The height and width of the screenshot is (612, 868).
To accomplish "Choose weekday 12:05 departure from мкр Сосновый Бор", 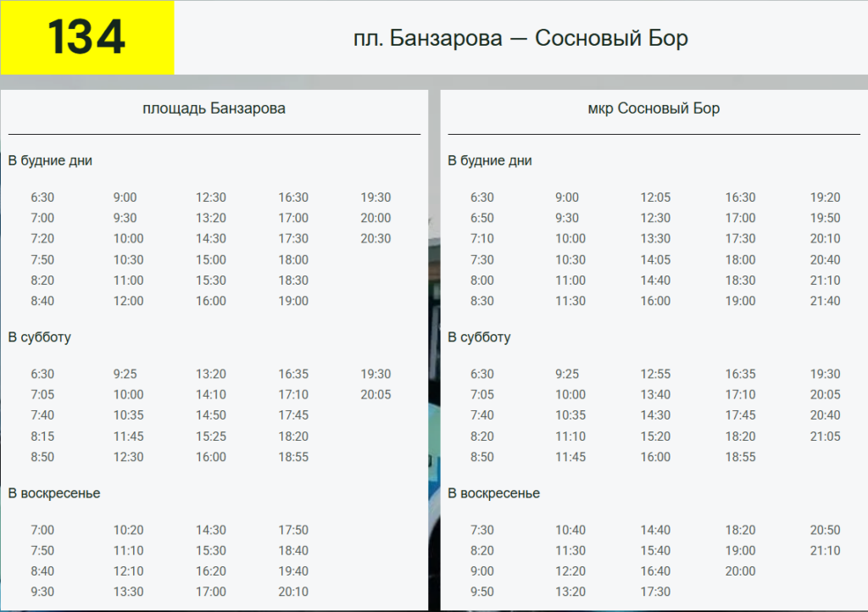I will [x=655, y=198].
